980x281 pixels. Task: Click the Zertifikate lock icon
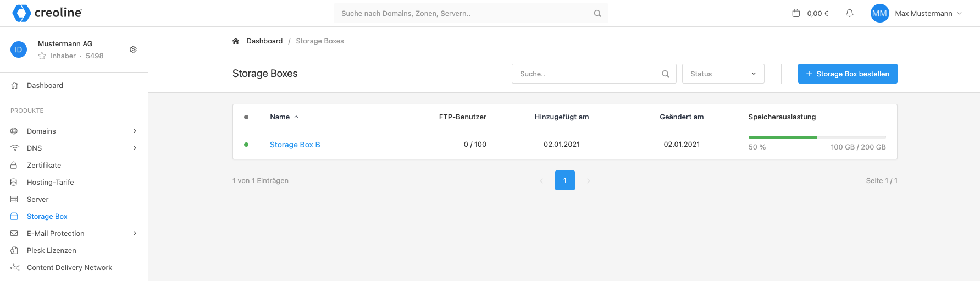14,165
